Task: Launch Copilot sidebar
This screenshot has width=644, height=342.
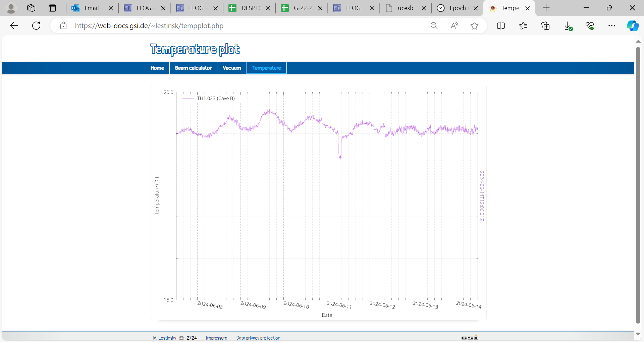Action: click(x=633, y=26)
